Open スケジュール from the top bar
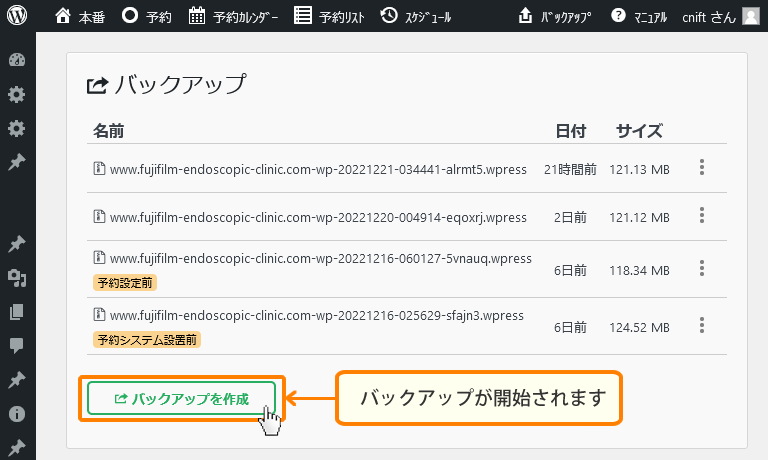768x460 pixels. (415, 16)
